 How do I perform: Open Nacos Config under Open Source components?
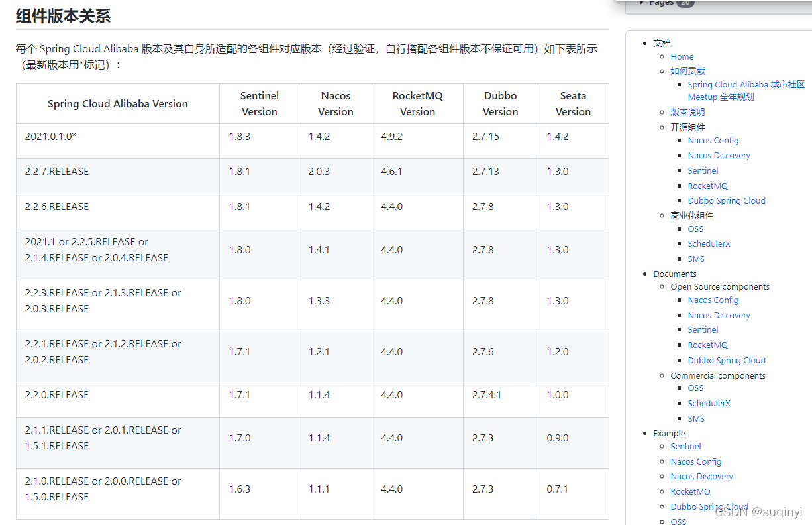(713, 300)
